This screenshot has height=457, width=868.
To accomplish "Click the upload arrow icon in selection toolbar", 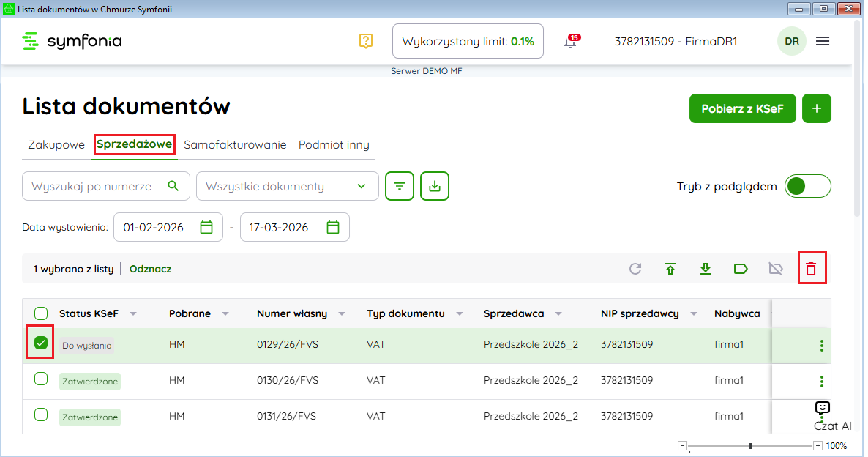I will pos(670,269).
